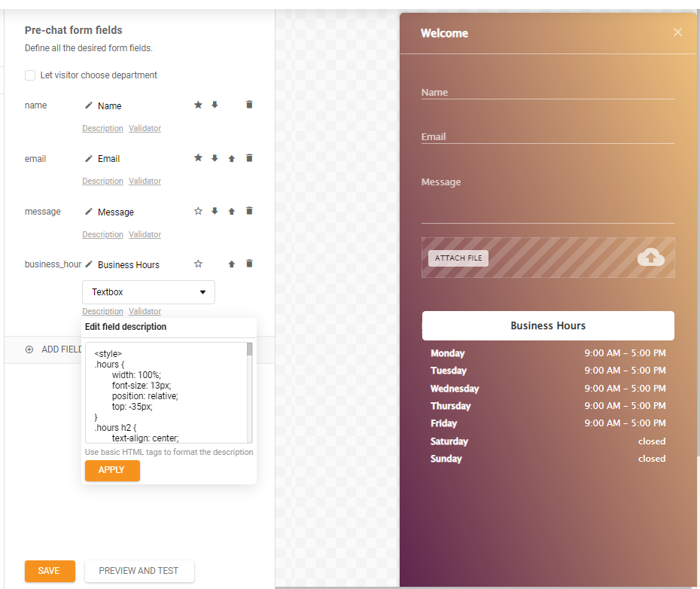The width and height of the screenshot is (700, 589).
Task: Open the Textbox field type dropdown
Action: coord(148,292)
